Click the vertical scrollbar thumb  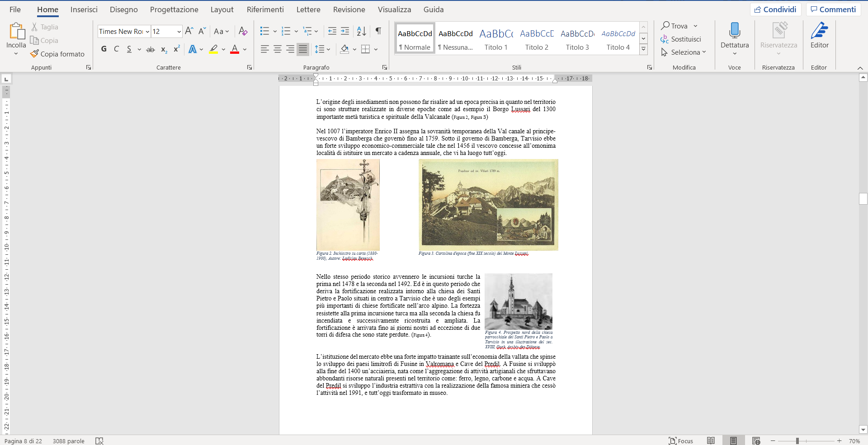863,199
